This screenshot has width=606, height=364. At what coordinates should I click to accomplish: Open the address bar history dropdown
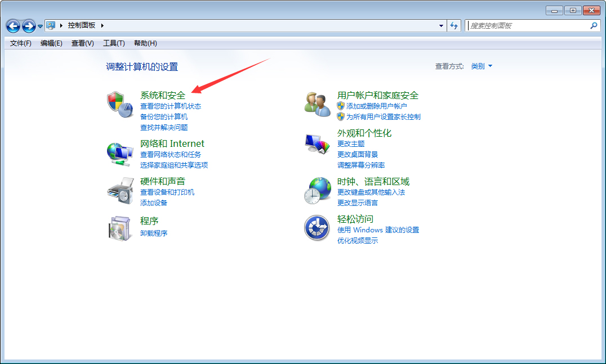(x=441, y=25)
